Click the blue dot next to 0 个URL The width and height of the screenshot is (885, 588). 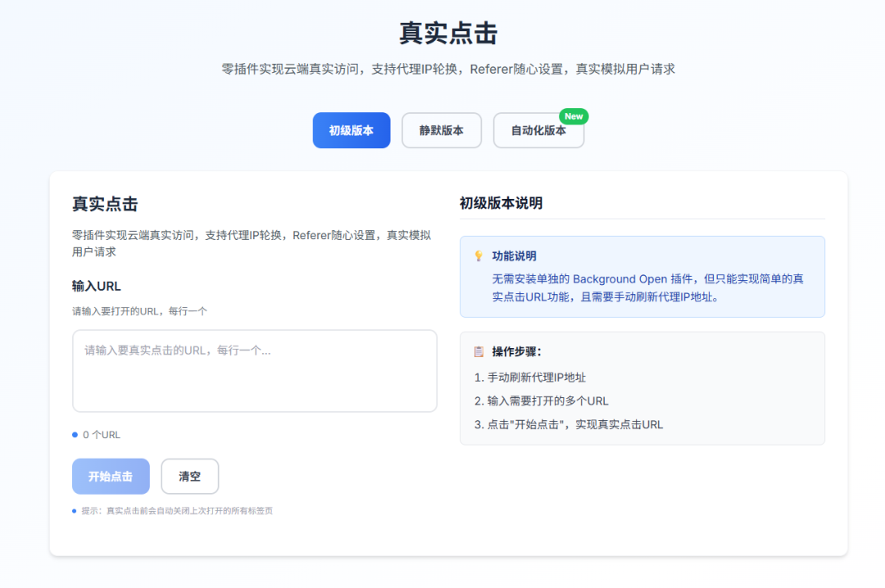pos(75,435)
